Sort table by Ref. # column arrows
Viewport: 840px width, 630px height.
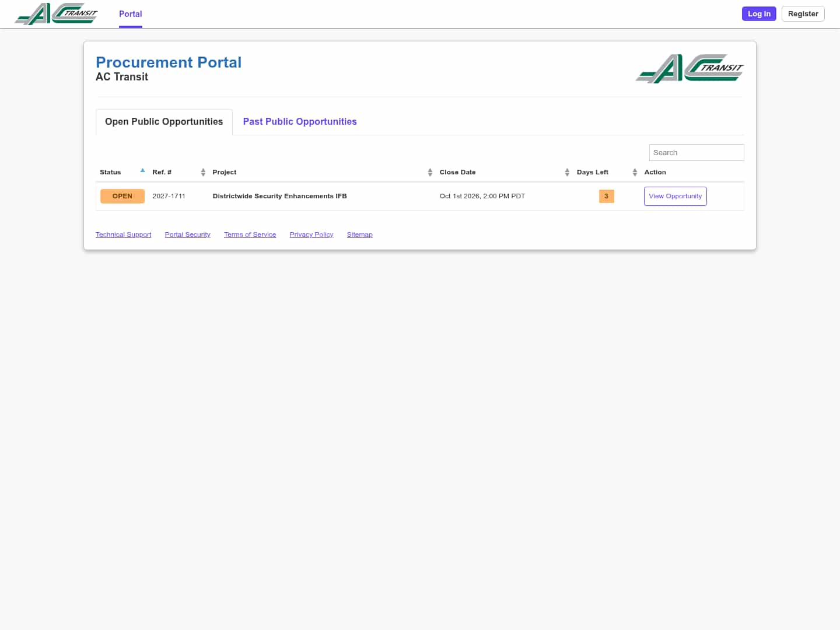tap(203, 172)
